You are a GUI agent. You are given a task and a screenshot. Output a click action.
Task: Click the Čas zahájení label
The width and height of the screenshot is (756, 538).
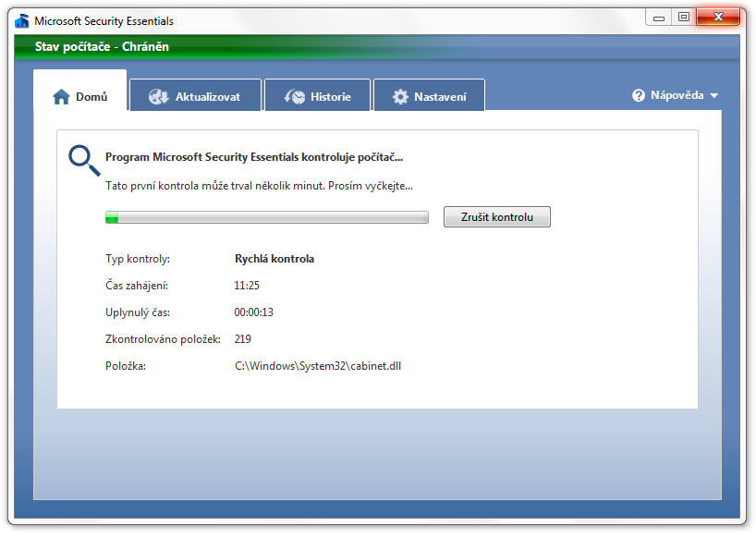coord(137,286)
